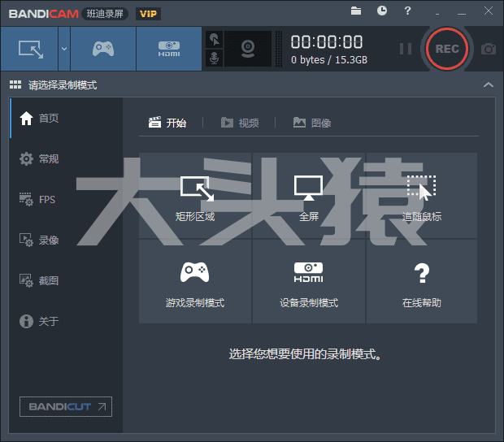Open the scheduled recording clock icon

tap(382, 11)
